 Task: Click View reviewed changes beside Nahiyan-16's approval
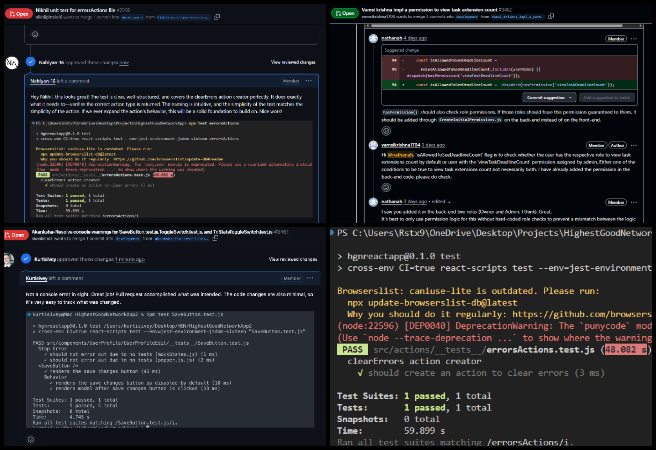pyautogui.click(x=293, y=62)
